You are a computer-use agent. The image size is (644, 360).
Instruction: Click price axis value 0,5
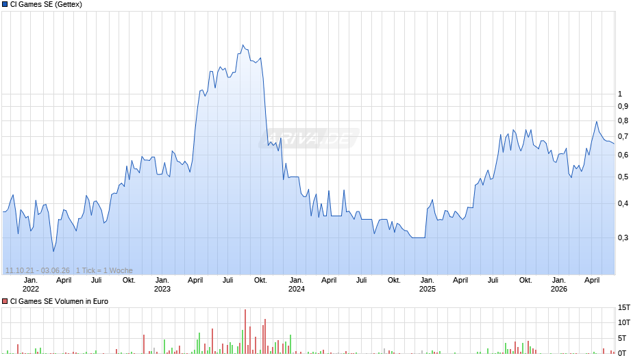tap(623, 177)
